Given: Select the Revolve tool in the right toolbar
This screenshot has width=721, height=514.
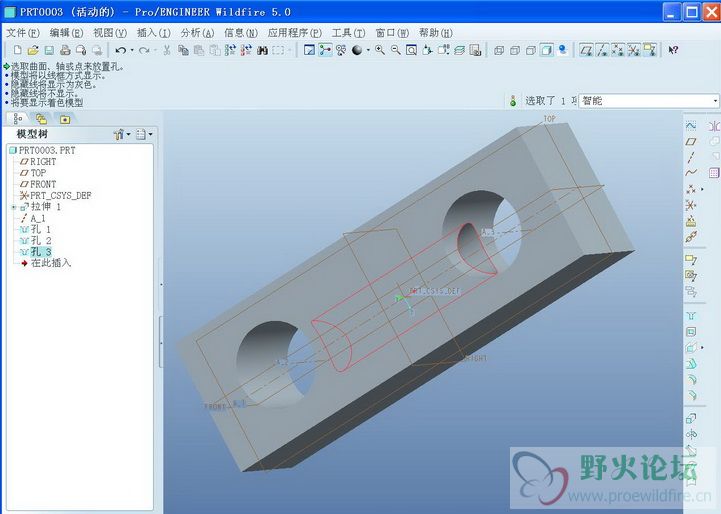Looking at the screenshot, I should pyautogui.click(x=691, y=434).
